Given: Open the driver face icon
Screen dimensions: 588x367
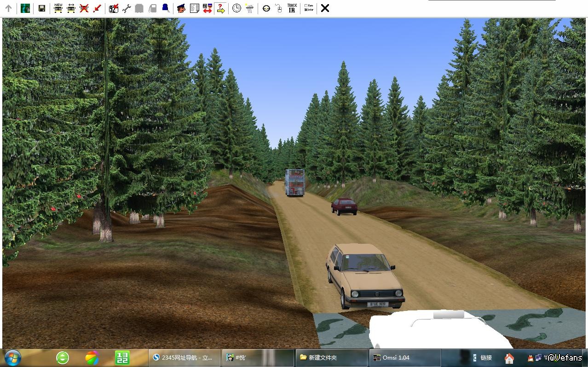Looking at the screenshot, I should pyautogui.click(x=181, y=8).
